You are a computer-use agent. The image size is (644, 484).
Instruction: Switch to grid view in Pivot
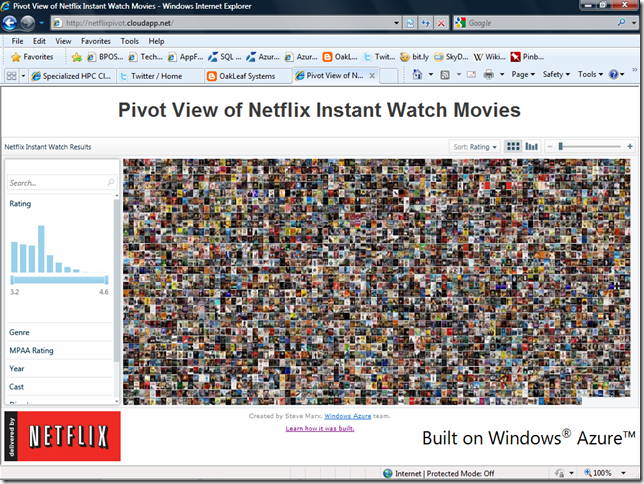coord(513,146)
